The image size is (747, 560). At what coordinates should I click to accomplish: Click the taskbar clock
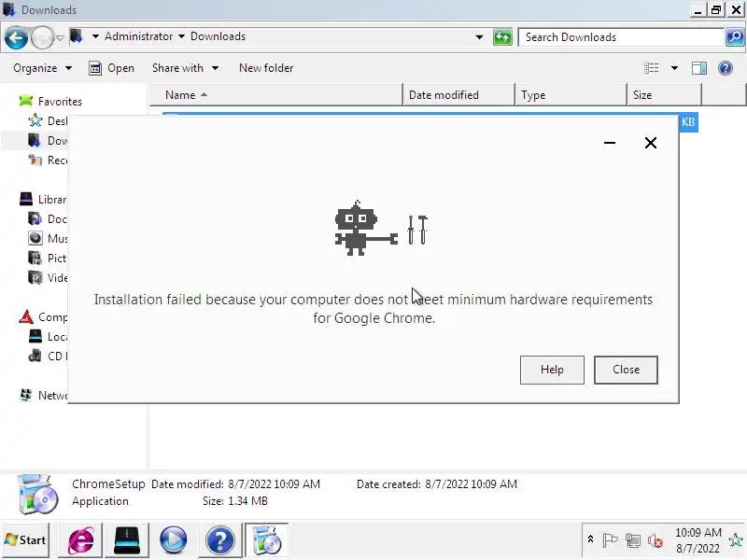[698, 540]
